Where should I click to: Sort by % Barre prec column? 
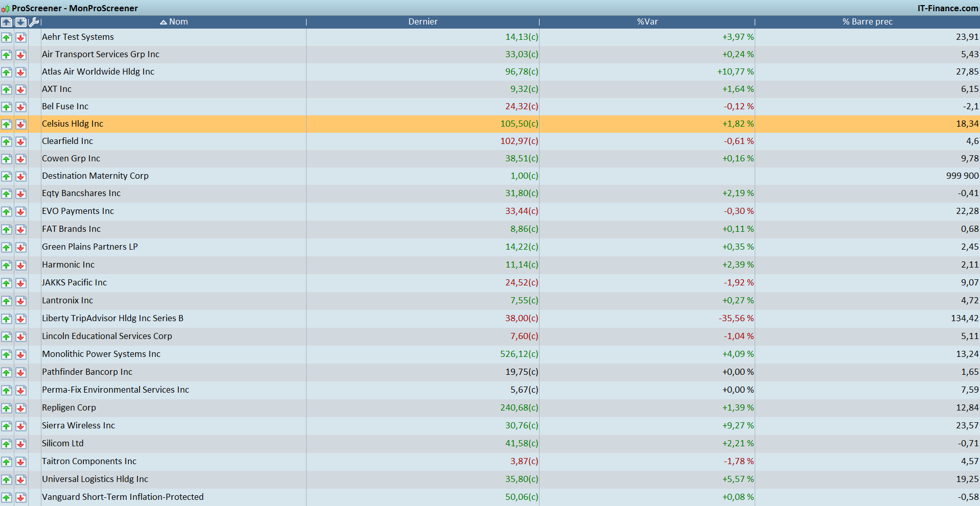(x=867, y=21)
